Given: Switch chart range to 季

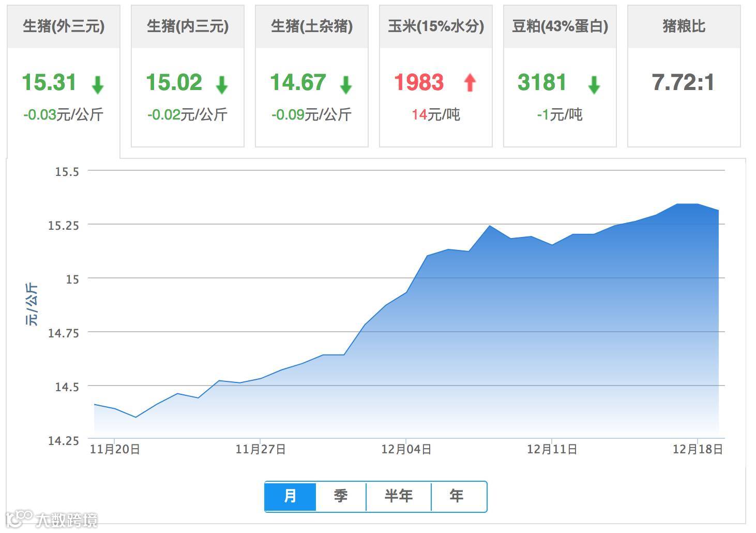Looking at the screenshot, I should [x=341, y=496].
